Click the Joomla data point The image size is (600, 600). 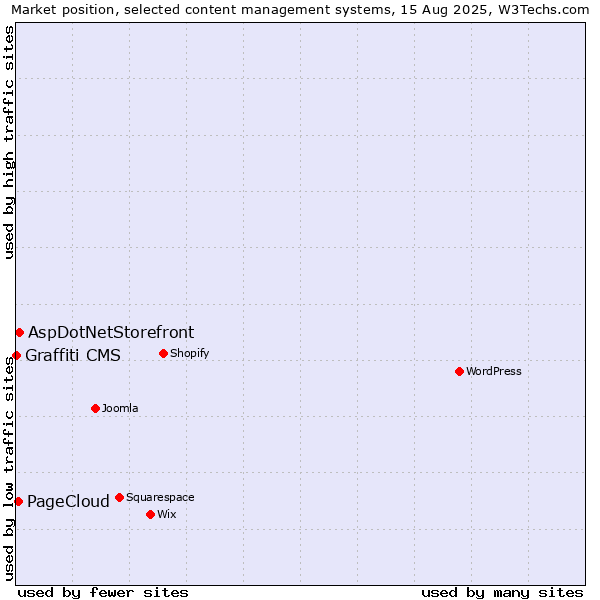click(x=96, y=409)
